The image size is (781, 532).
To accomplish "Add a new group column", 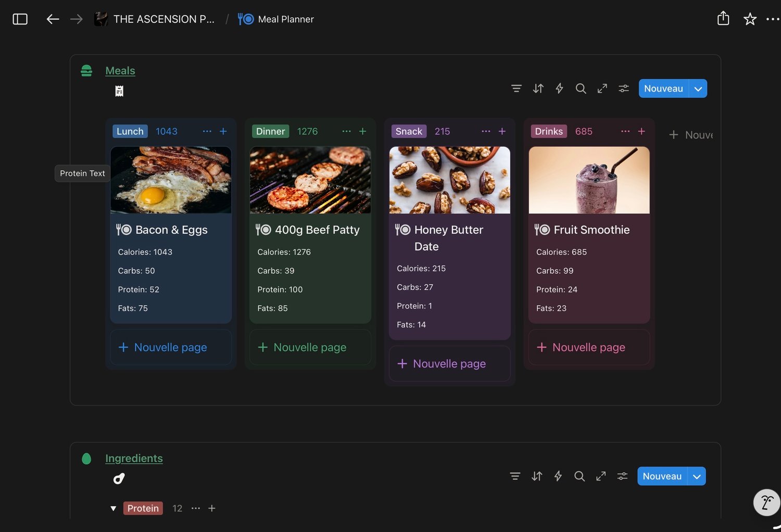I will click(x=690, y=135).
